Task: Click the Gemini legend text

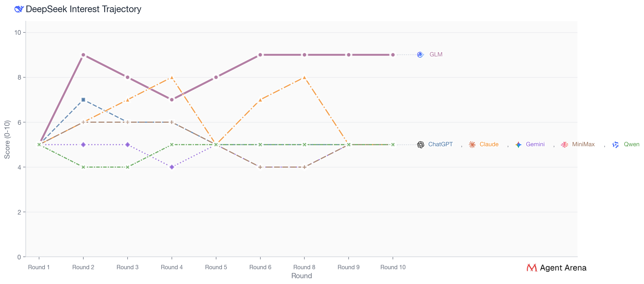Action: click(535, 144)
